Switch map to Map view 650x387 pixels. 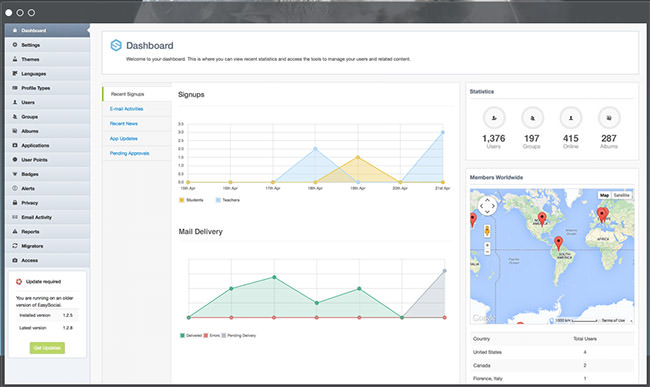604,195
